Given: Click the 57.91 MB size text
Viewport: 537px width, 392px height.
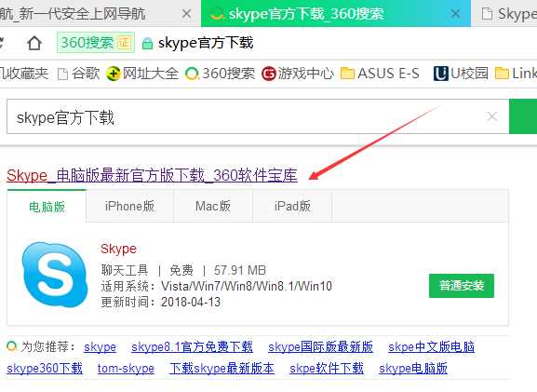Looking at the screenshot, I should tap(240, 270).
